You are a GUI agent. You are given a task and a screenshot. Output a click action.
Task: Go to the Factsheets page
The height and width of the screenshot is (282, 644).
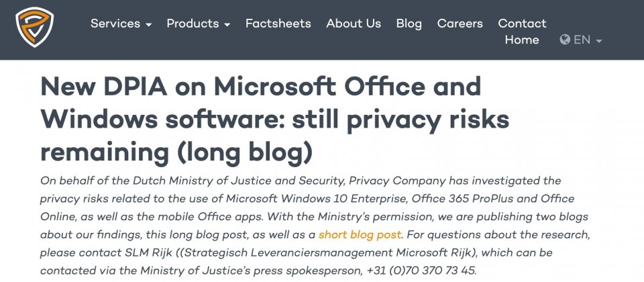point(278,23)
